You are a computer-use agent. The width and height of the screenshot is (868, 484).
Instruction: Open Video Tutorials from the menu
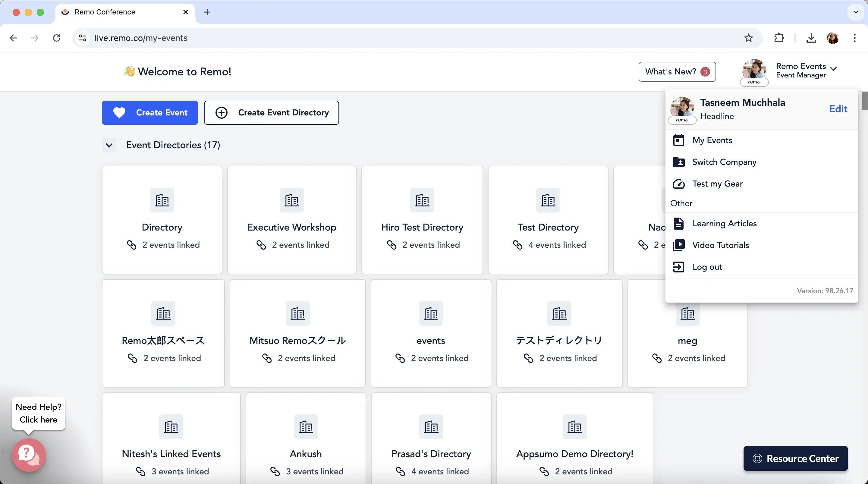[762, 245]
